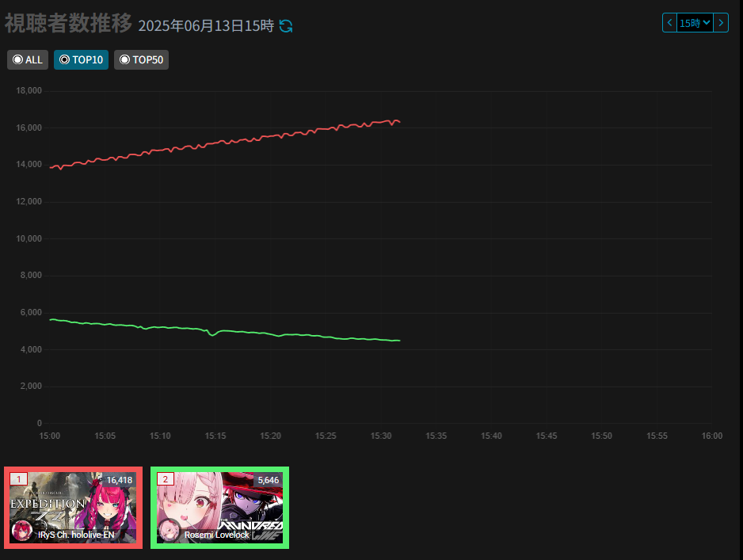Screen dimensions: 743x560
Task: Go to next hour with right chevron
Action: coord(721,23)
